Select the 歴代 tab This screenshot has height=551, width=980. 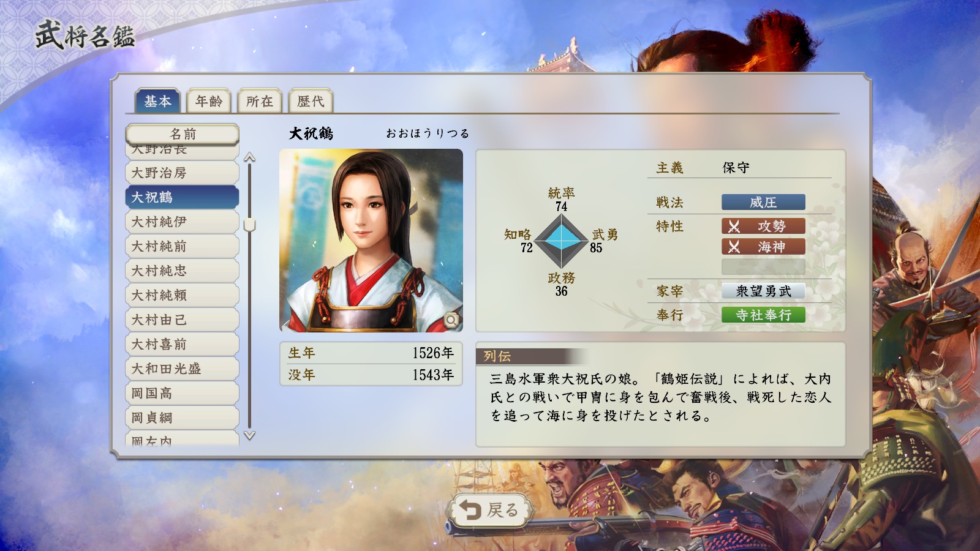(311, 101)
